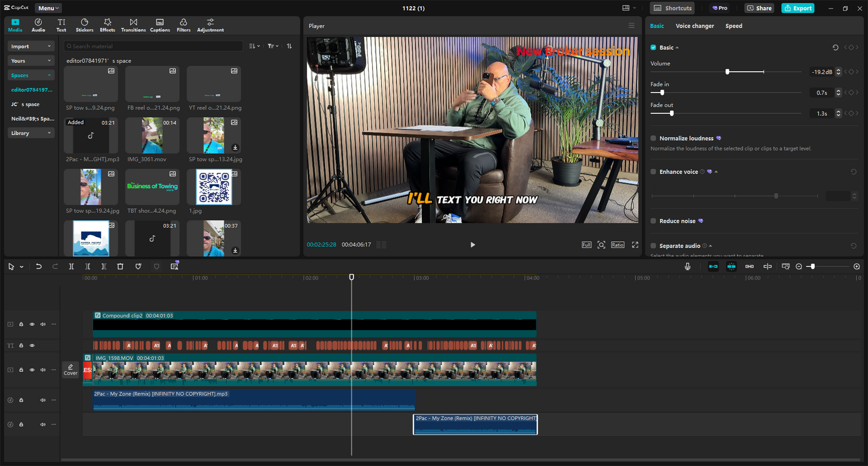Enable the Enhance voice checkbox
Image resolution: width=868 pixels, height=466 pixels.
[x=653, y=172]
